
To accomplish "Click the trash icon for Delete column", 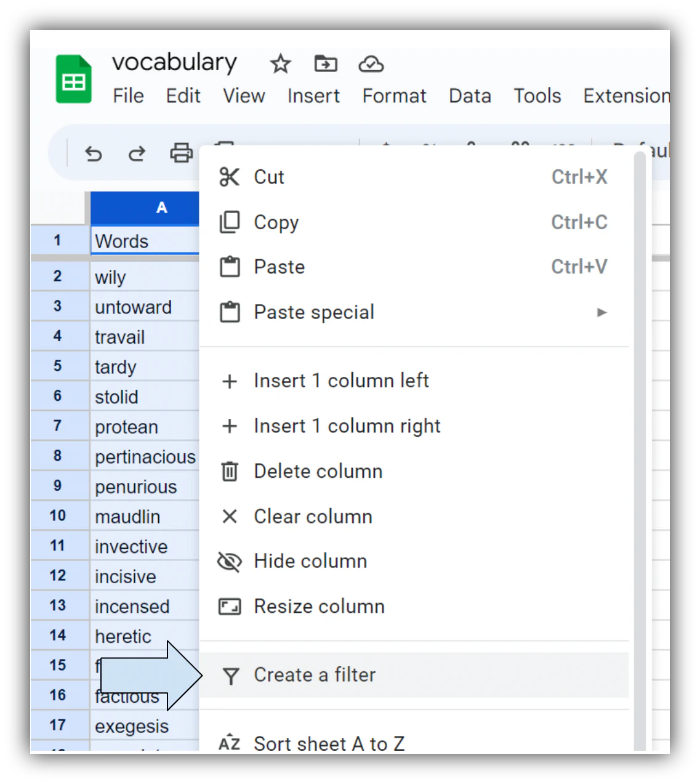I will (230, 471).
